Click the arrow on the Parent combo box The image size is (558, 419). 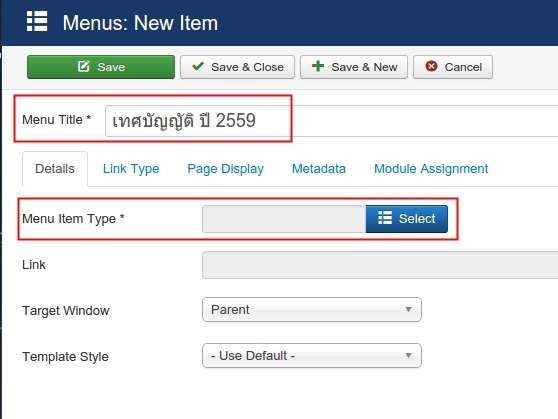point(409,310)
